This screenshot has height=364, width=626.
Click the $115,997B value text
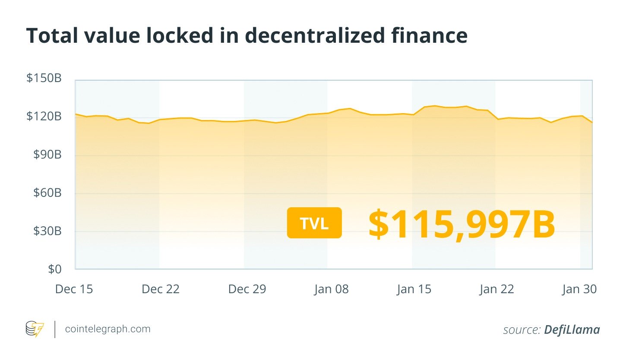coord(462,224)
